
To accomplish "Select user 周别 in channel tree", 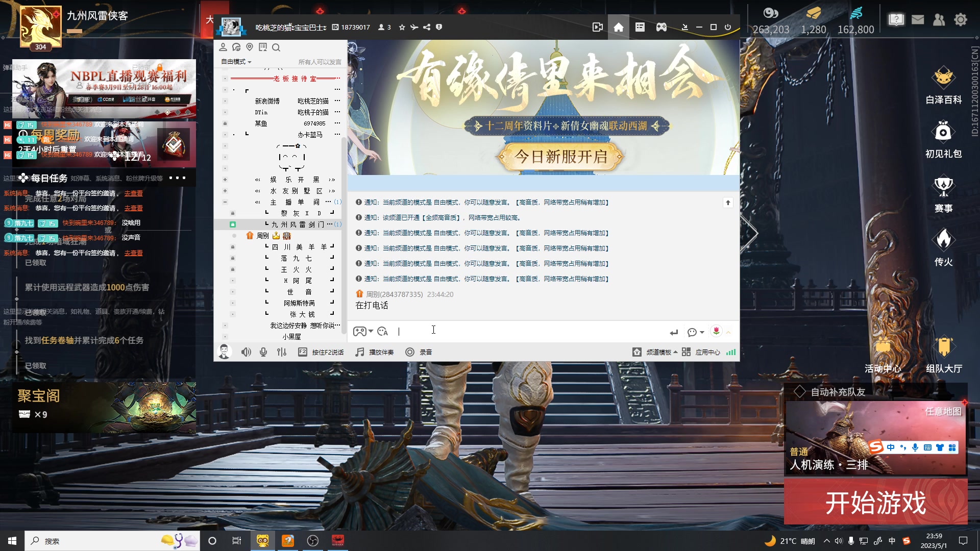I will click(263, 236).
